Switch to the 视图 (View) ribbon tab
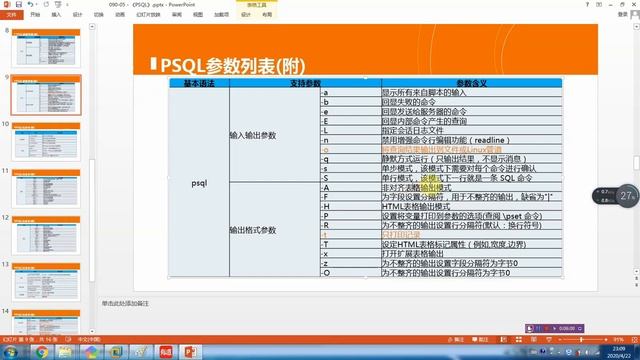This screenshot has height=360, width=640. pos(198,15)
